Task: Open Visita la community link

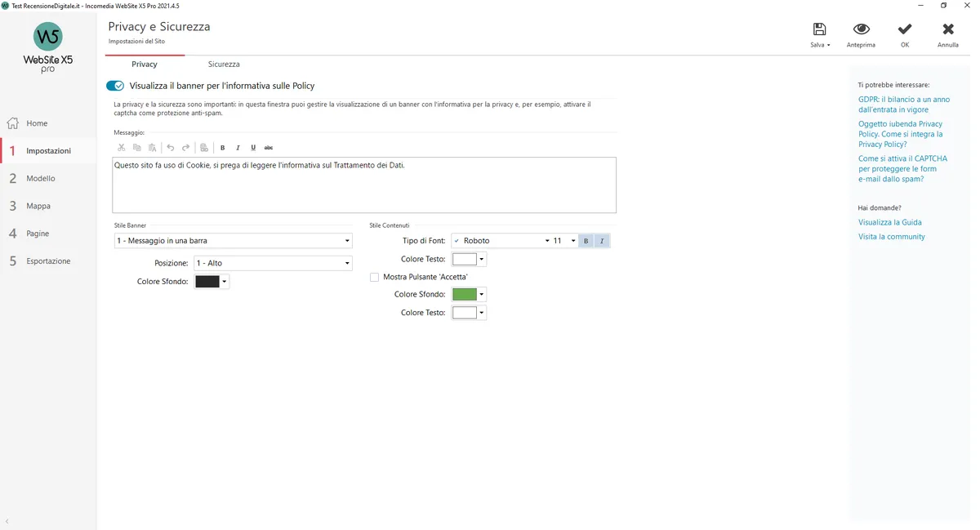Action: [x=892, y=237]
